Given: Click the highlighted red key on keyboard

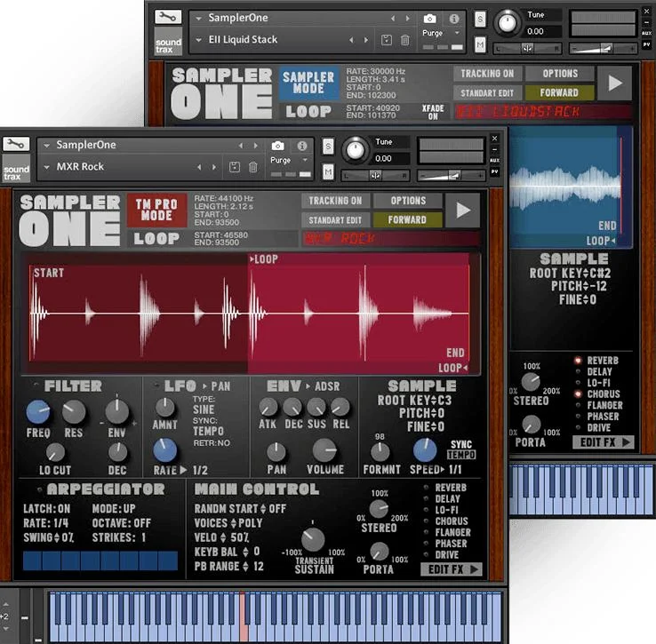Looking at the screenshot, I should point(244,616).
